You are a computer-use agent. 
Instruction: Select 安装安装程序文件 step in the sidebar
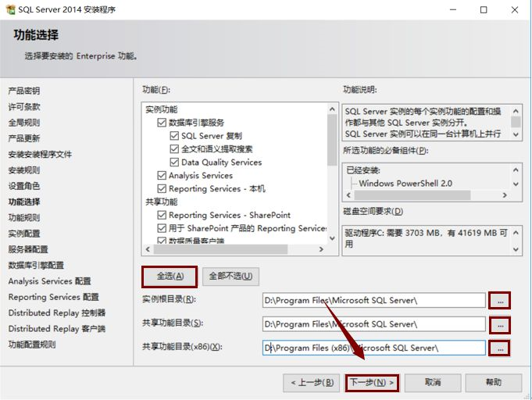(40, 155)
